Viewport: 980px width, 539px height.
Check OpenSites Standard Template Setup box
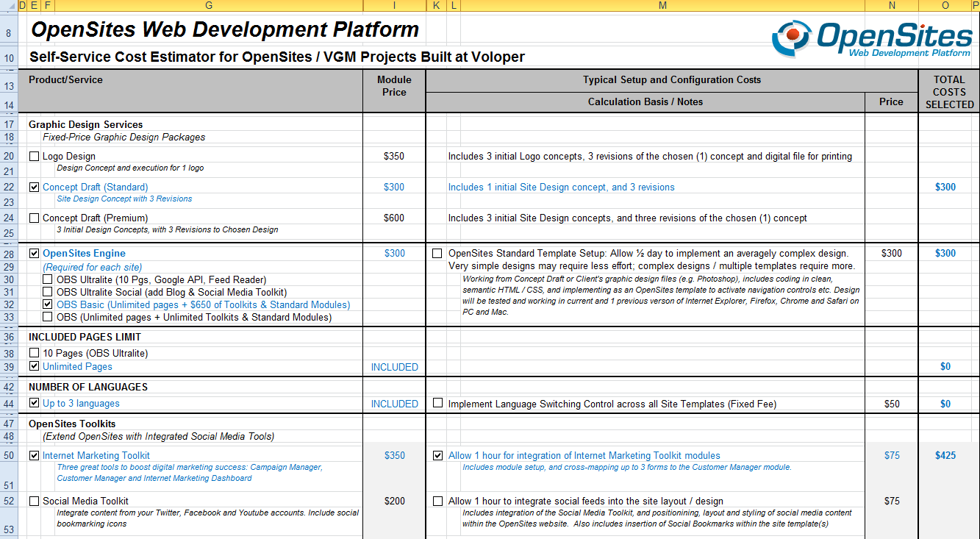[x=437, y=254]
